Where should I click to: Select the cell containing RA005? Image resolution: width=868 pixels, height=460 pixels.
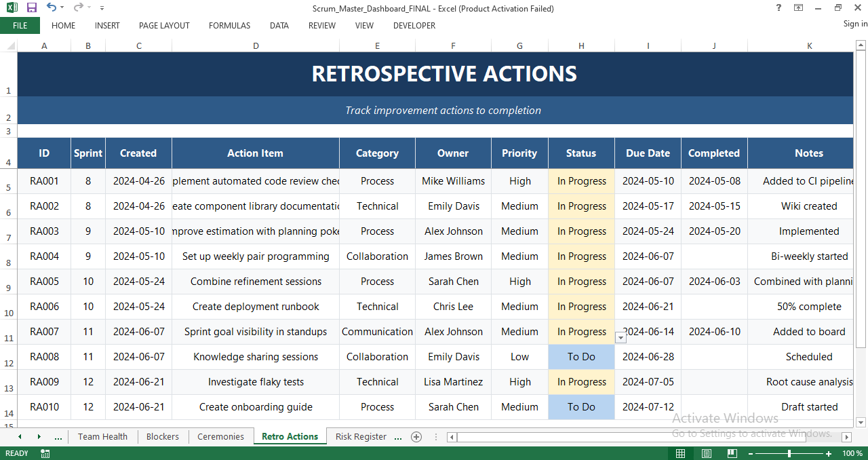click(x=44, y=281)
